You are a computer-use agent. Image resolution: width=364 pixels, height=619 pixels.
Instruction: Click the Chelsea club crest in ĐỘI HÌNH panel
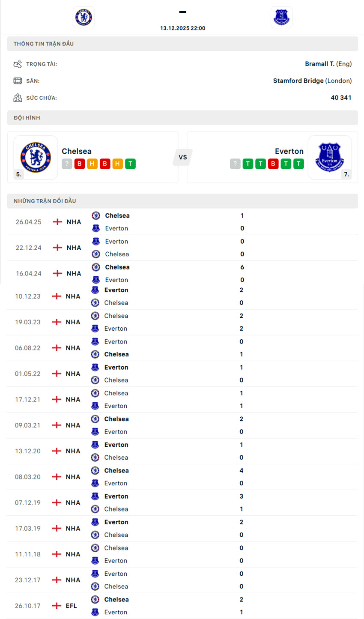36,157
